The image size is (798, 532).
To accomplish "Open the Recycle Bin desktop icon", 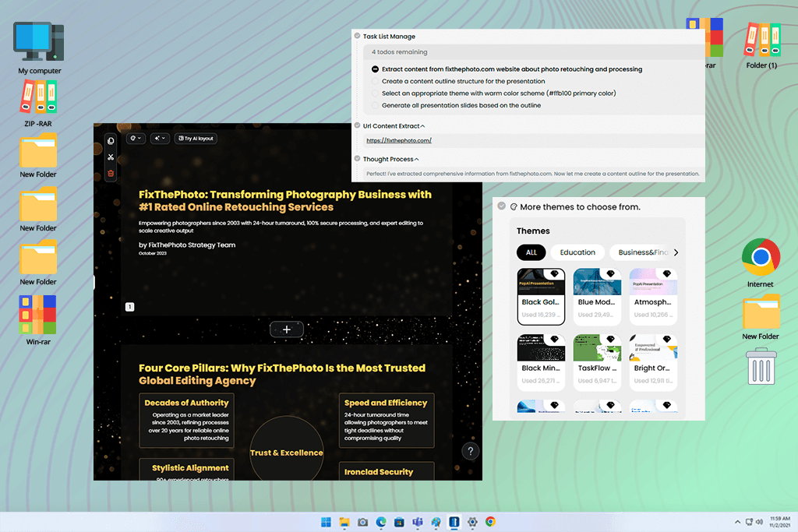I will (761, 366).
